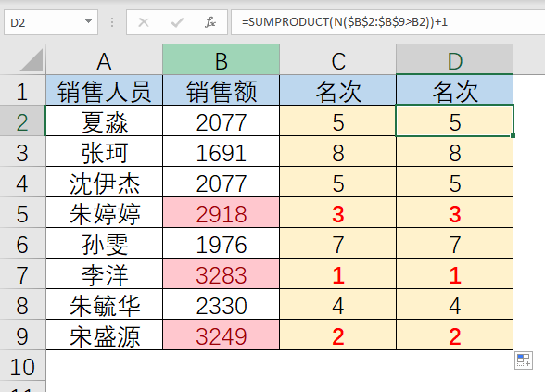This screenshot has height=392, width=545.
Task: Select row 2 header
Action: 22,120
